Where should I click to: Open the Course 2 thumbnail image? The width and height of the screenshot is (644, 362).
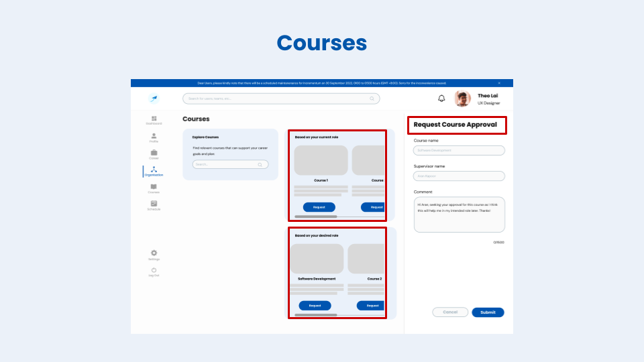366,259
